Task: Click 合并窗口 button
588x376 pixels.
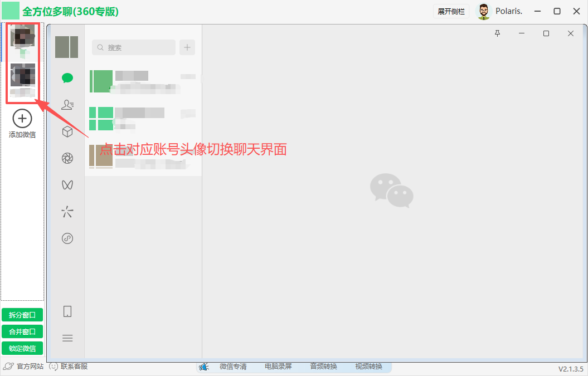Action: tap(22, 332)
